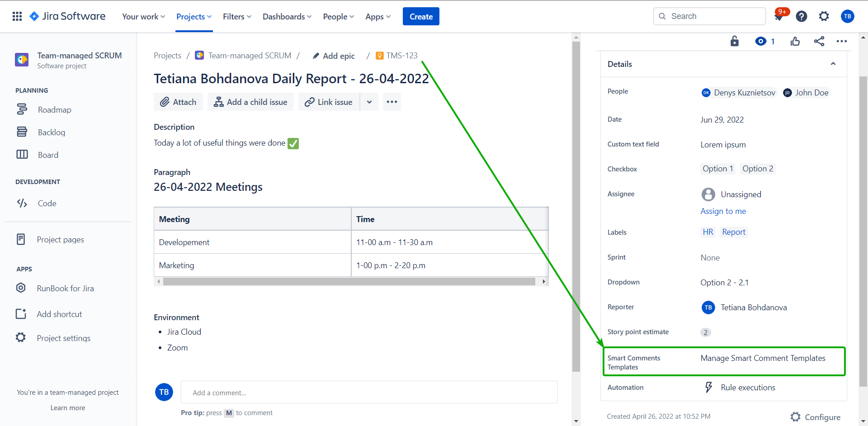Image resolution: width=868 pixels, height=426 pixels.
Task: Open the notifications icon with 9+ badge
Action: pos(779,16)
